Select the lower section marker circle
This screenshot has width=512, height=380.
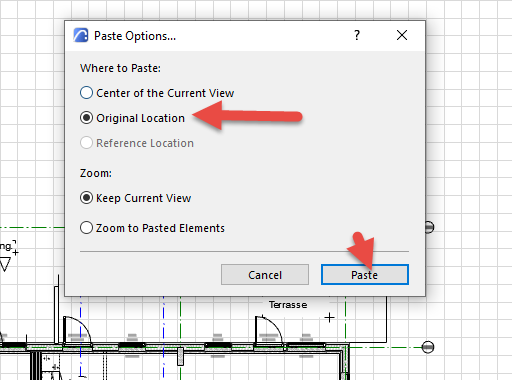coord(428,347)
